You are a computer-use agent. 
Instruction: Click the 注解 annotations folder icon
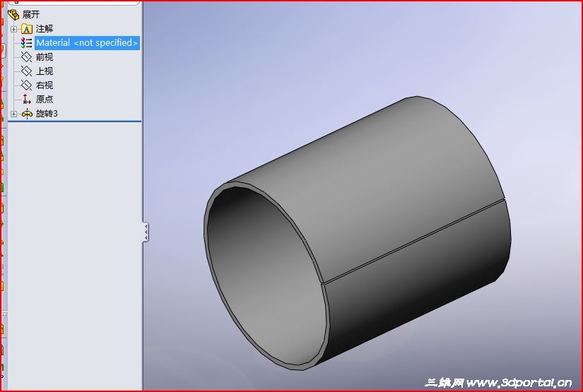click(26, 29)
